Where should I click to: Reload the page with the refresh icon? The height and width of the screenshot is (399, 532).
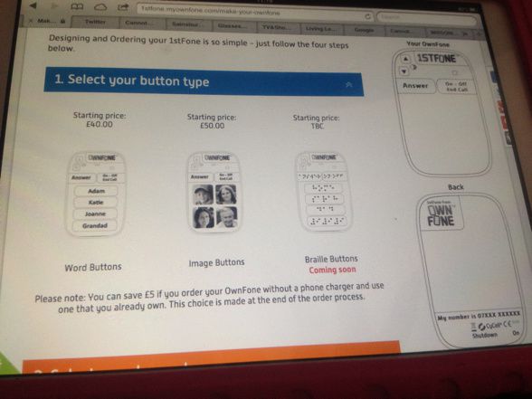367,16
